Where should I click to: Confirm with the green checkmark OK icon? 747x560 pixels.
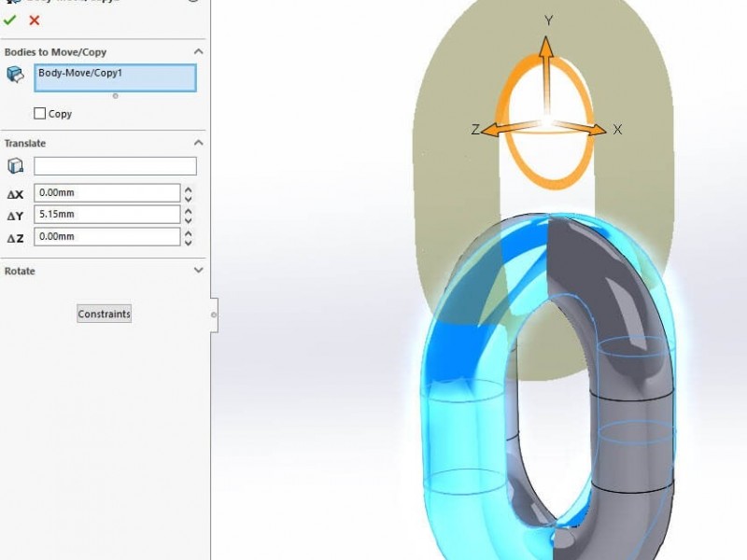pyautogui.click(x=9, y=20)
